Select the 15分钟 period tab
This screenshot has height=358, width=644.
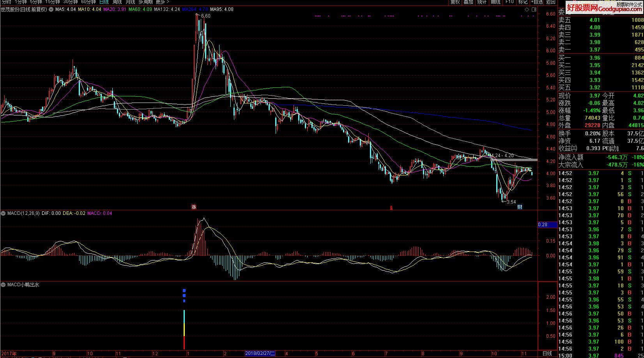53,2
